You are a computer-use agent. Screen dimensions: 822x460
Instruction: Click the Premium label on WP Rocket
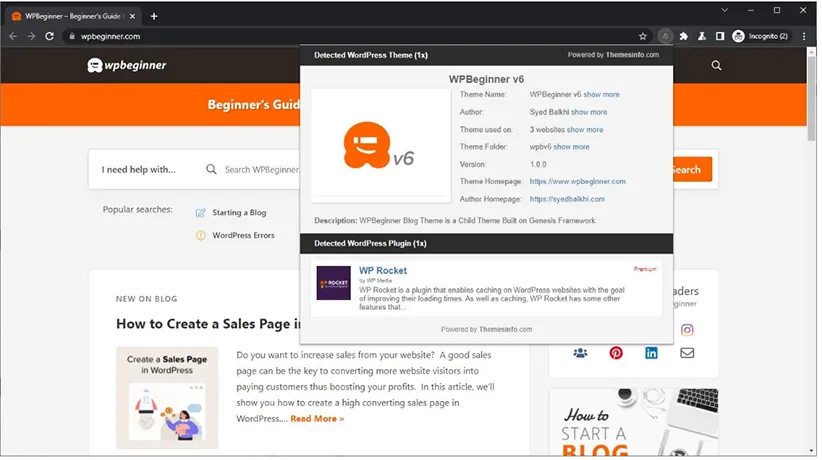(645, 269)
